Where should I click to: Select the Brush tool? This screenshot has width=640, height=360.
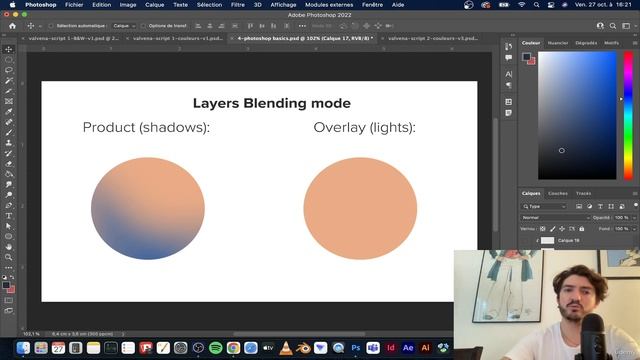9,132
